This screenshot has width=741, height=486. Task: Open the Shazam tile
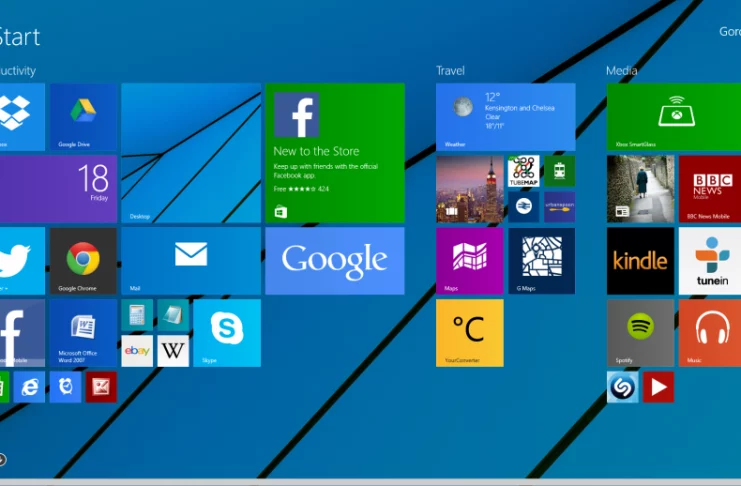tap(622, 387)
